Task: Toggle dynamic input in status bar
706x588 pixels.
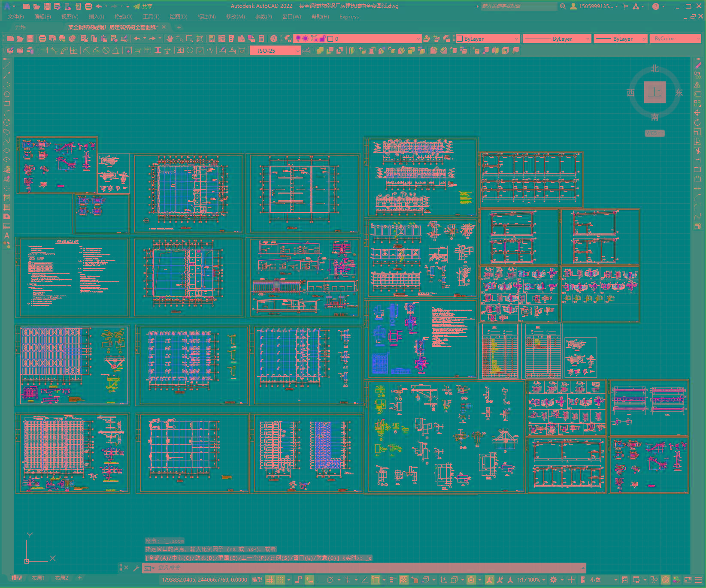Action: tap(309, 580)
